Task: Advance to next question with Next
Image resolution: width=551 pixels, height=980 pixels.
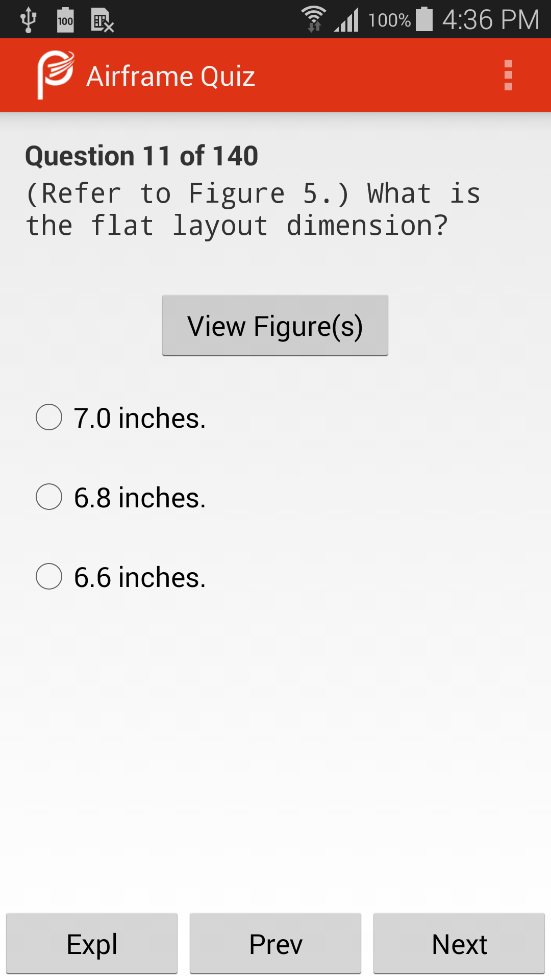Action: point(459,944)
